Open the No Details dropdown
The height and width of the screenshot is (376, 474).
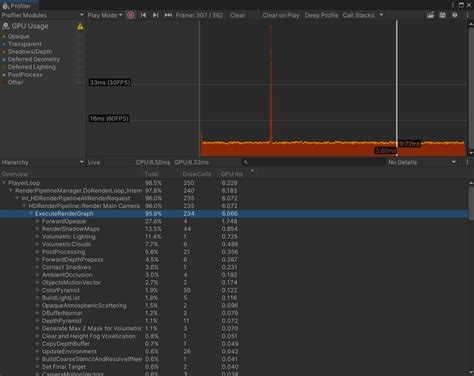click(x=422, y=162)
